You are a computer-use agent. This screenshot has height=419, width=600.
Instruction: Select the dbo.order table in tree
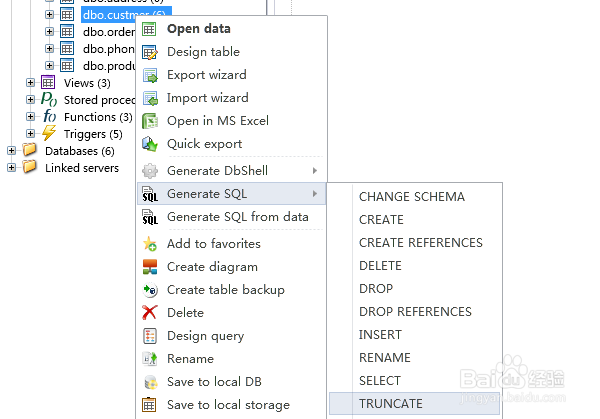coord(108,32)
